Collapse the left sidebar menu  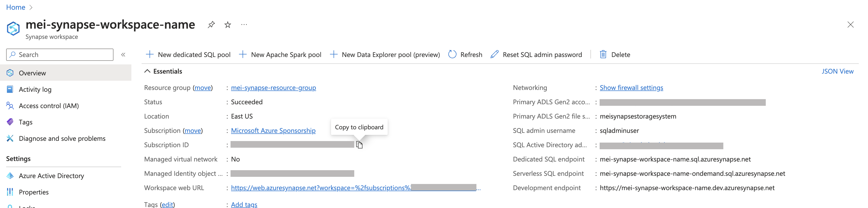(123, 55)
